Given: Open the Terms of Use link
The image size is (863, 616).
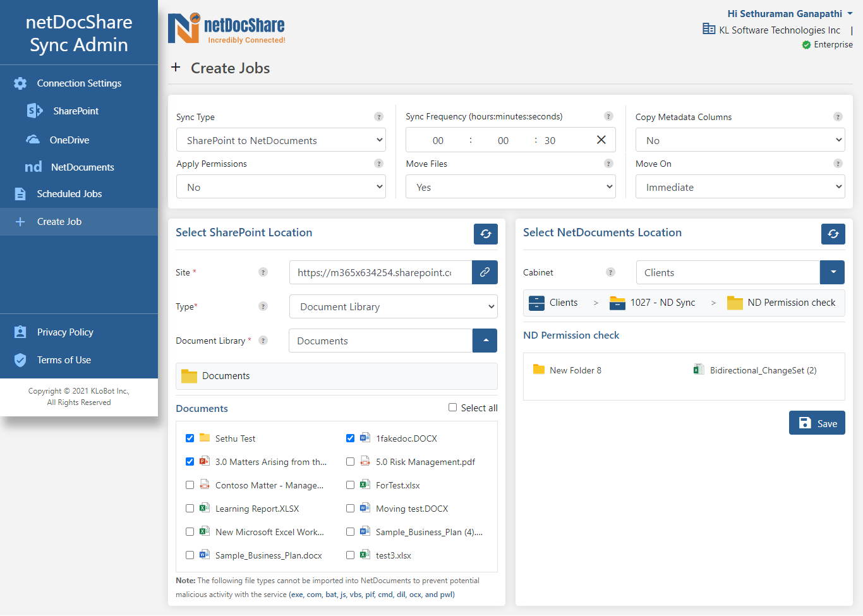Looking at the screenshot, I should click(x=64, y=360).
